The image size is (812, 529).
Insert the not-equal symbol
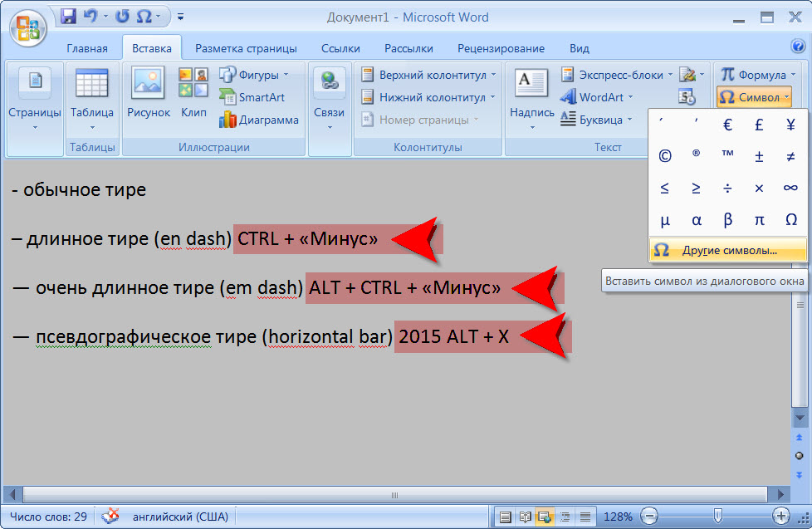790,156
